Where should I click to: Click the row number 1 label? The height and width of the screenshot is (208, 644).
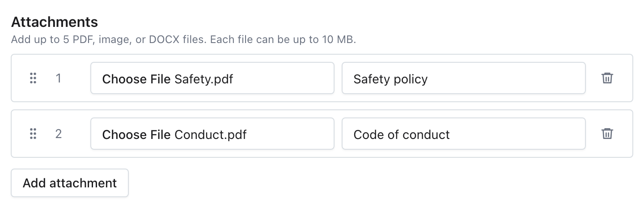(x=58, y=78)
